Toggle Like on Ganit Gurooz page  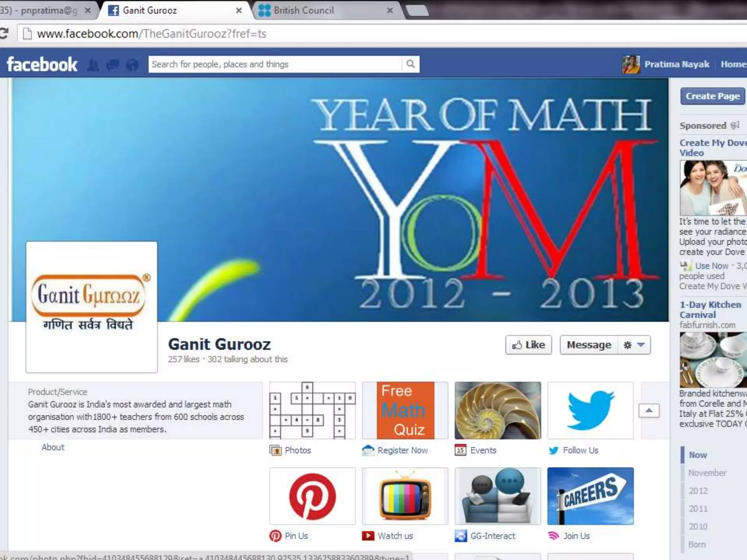tap(528, 345)
